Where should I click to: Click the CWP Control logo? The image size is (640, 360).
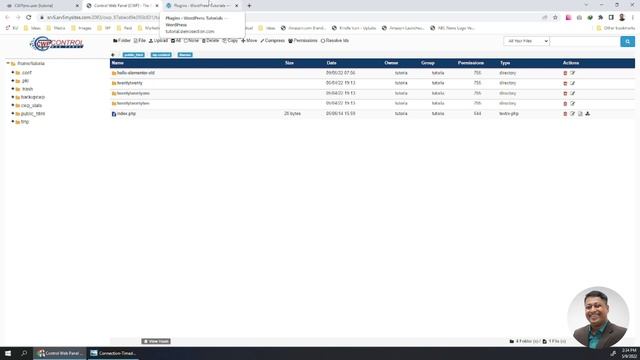pos(57,43)
